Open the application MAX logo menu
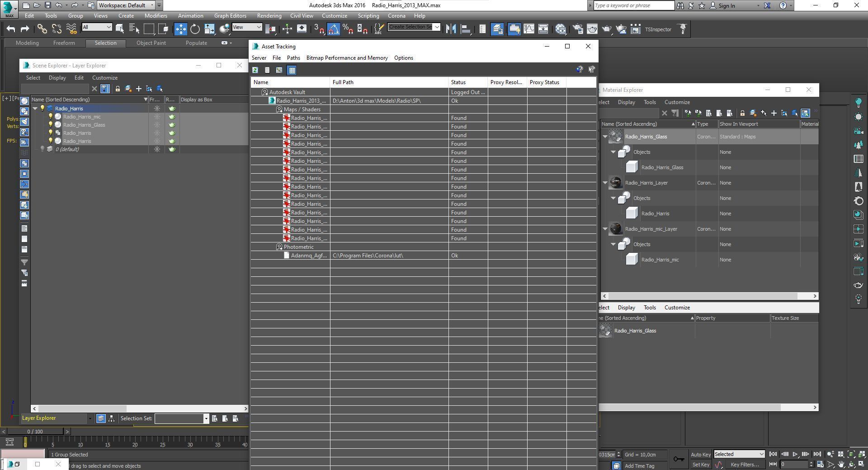The width and height of the screenshot is (868, 470). [x=9, y=9]
